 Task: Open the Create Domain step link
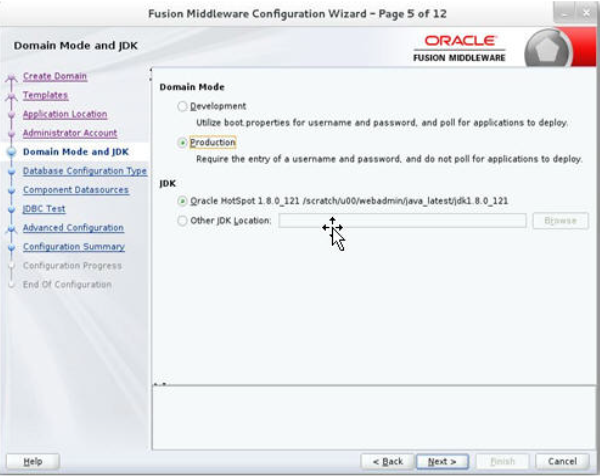pyautogui.click(x=55, y=76)
